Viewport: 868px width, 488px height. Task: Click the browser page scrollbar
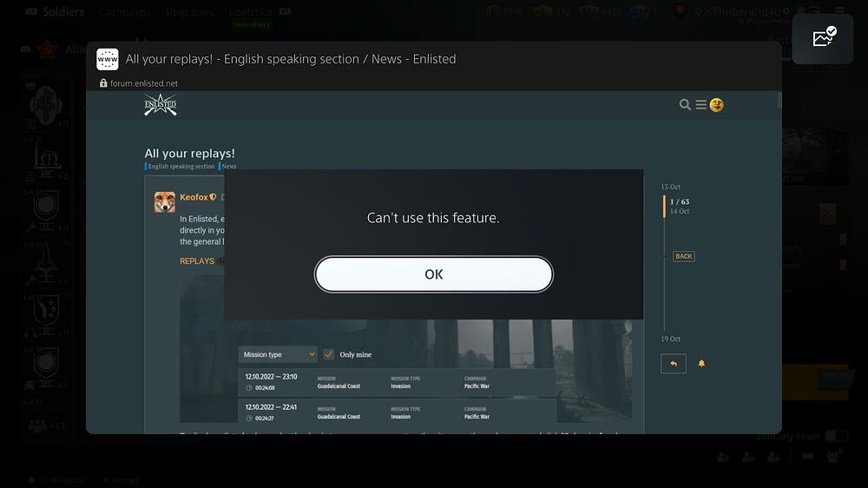(779, 100)
